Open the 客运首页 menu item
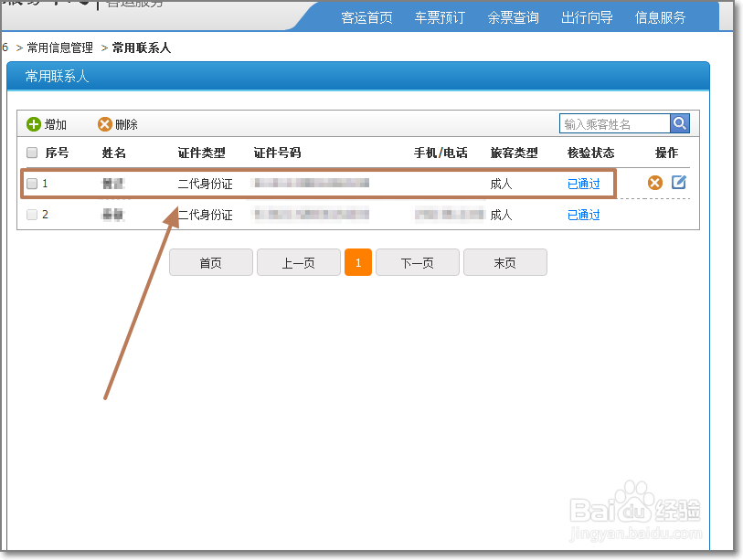The width and height of the screenshot is (743, 560). [366, 16]
